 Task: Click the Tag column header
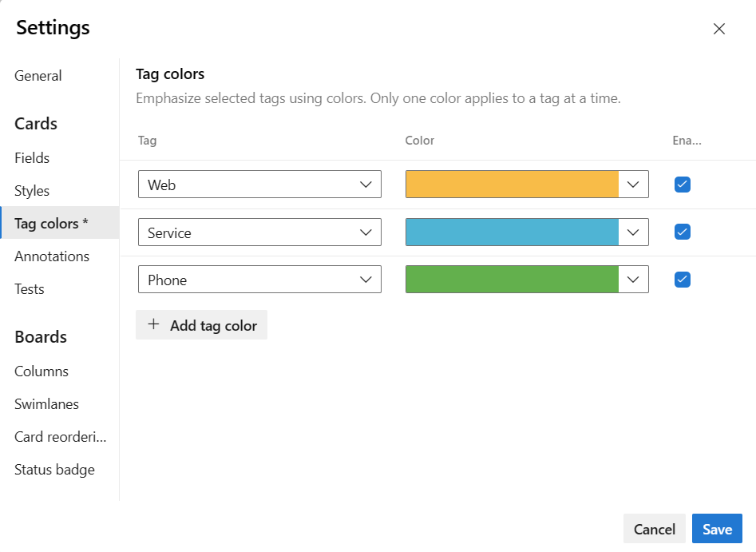[147, 141]
